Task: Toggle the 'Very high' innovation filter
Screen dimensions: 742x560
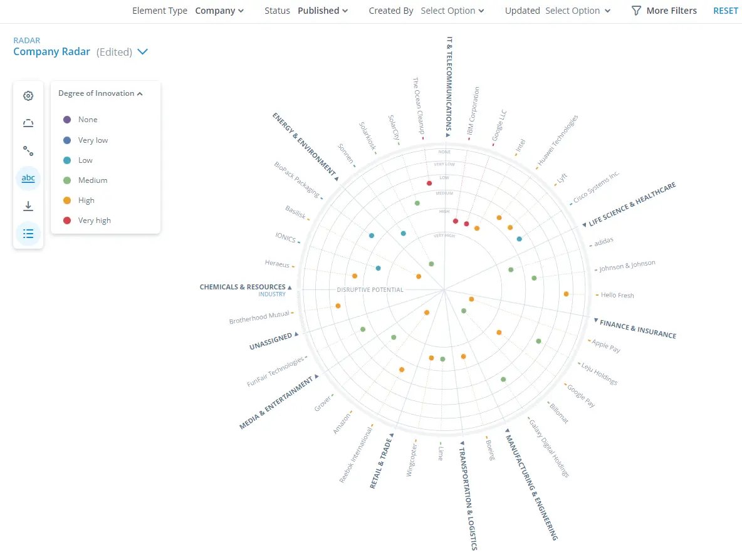Action: point(94,220)
